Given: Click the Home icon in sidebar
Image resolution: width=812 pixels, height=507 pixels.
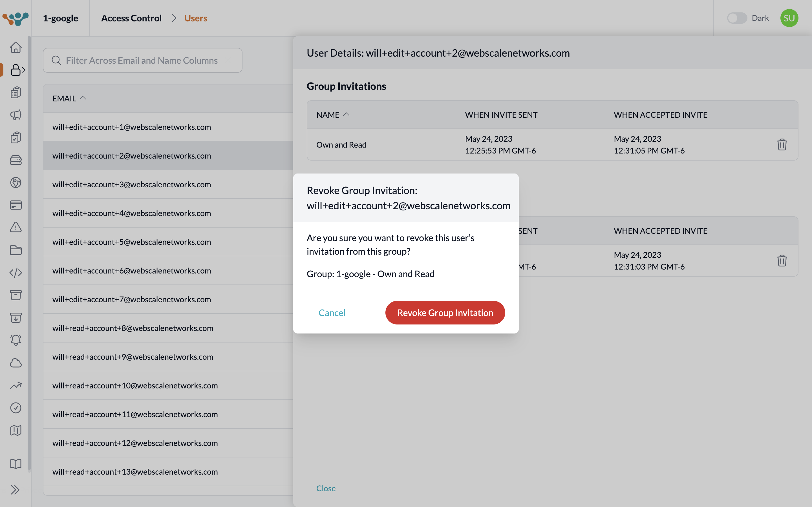Looking at the screenshot, I should 16,47.
